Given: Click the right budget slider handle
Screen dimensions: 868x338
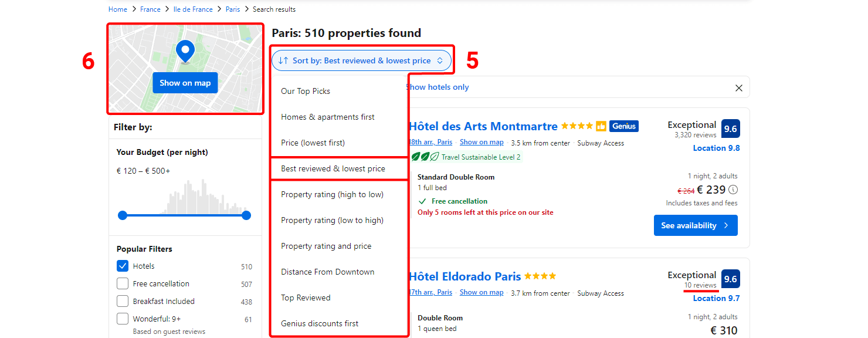Looking at the screenshot, I should (246, 215).
